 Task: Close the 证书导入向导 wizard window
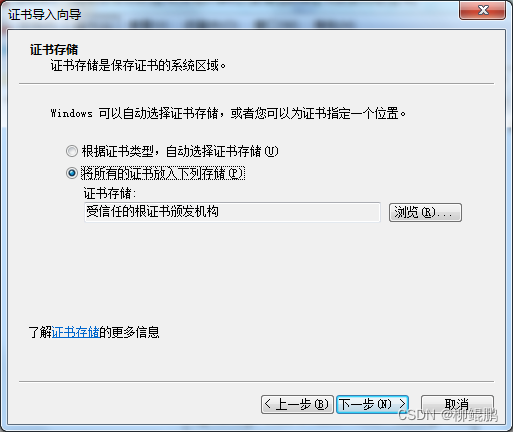click(x=483, y=10)
